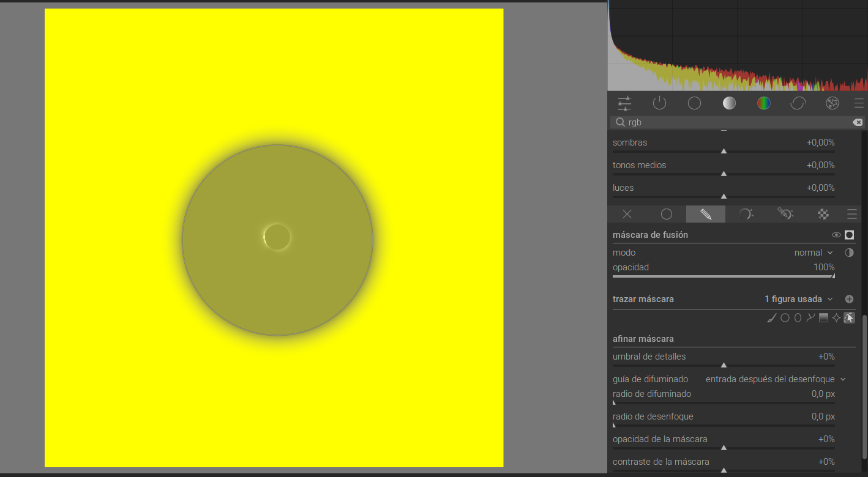Viewport: 868px width, 477px height.
Task: Open the active modules power tab
Action: (659, 103)
